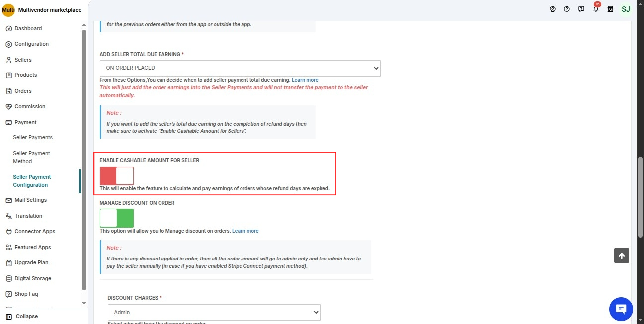Click the scroll-to-top arrow button

pos(621,255)
